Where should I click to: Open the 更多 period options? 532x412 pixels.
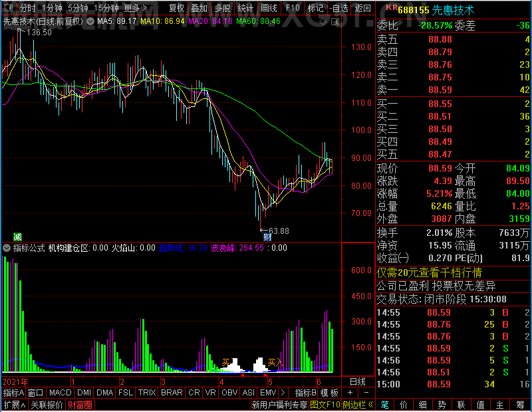[135, 7]
